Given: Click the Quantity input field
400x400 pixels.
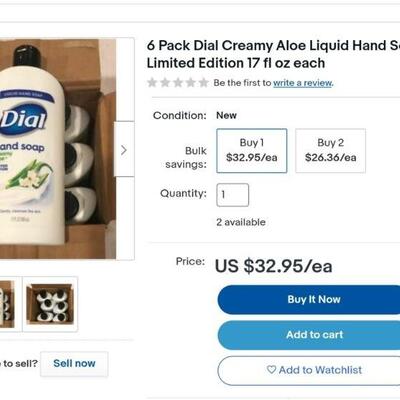Looking at the screenshot, I should pyautogui.click(x=232, y=195).
